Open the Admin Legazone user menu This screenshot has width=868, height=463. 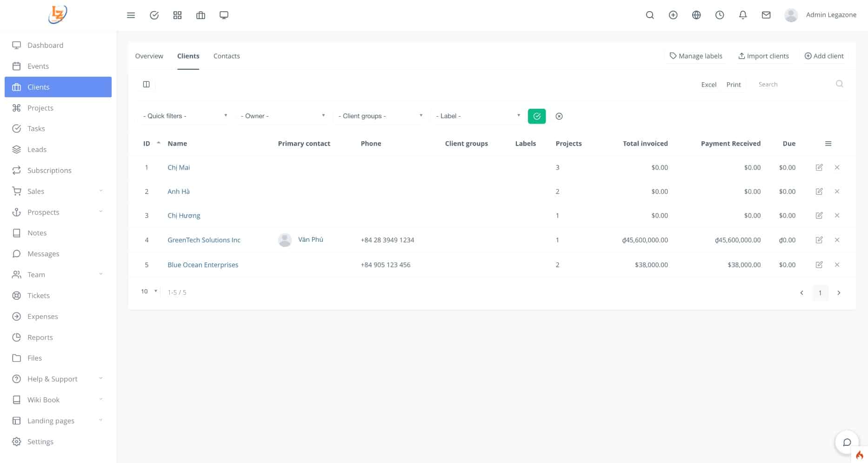click(x=821, y=15)
